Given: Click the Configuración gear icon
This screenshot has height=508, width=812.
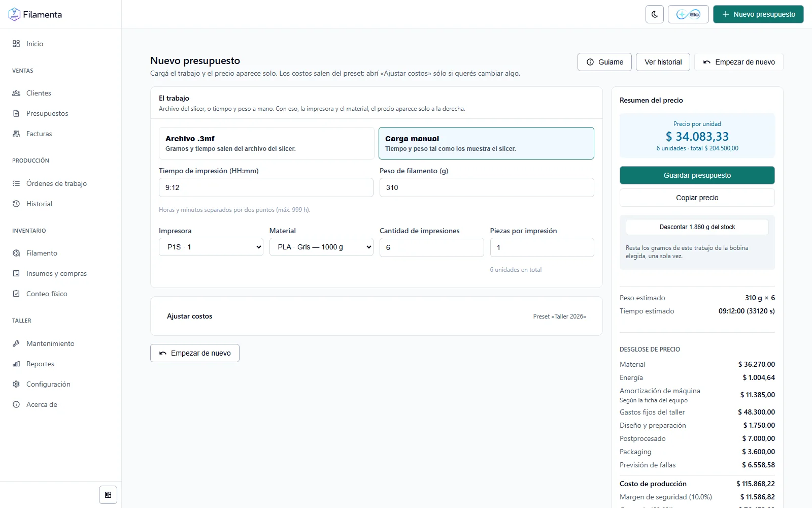Looking at the screenshot, I should [16, 384].
